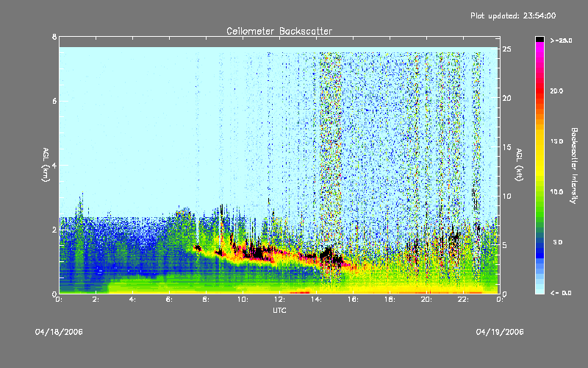
Task: Click the "10.0" colorbar label
Action: (x=556, y=192)
